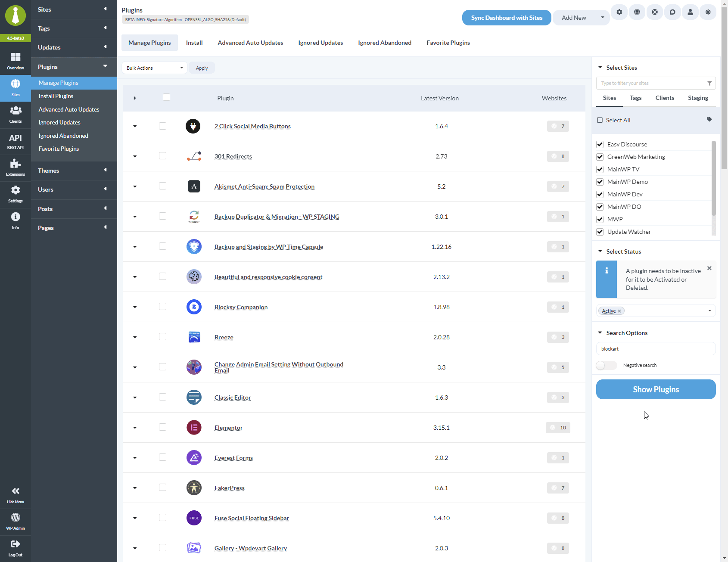This screenshot has height=562, width=728.
Task: Click the Elementor plugin icon
Action: (194, 428)
